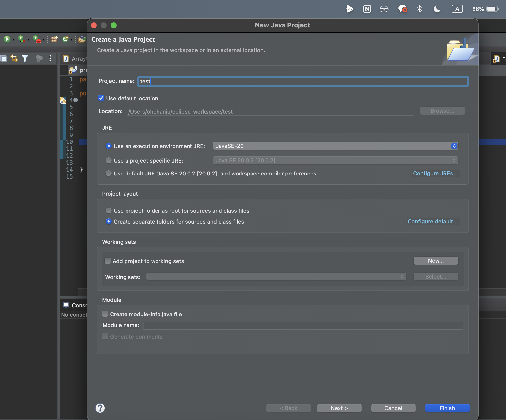Image resolution: width=506 pixels, height=420 pixels.
Task: Open the JavaSE-20 execution environment dropdown
Action: coord(335,146)
